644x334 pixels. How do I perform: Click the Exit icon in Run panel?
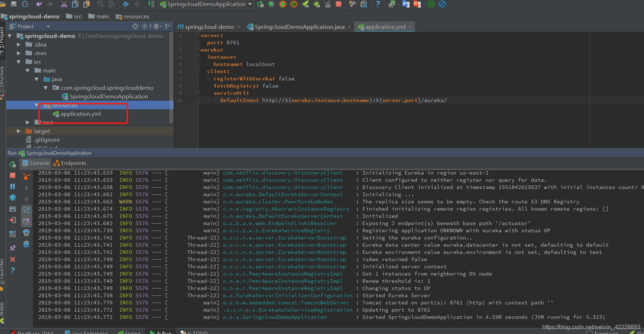pyautogui.click(x=13, y=220)
